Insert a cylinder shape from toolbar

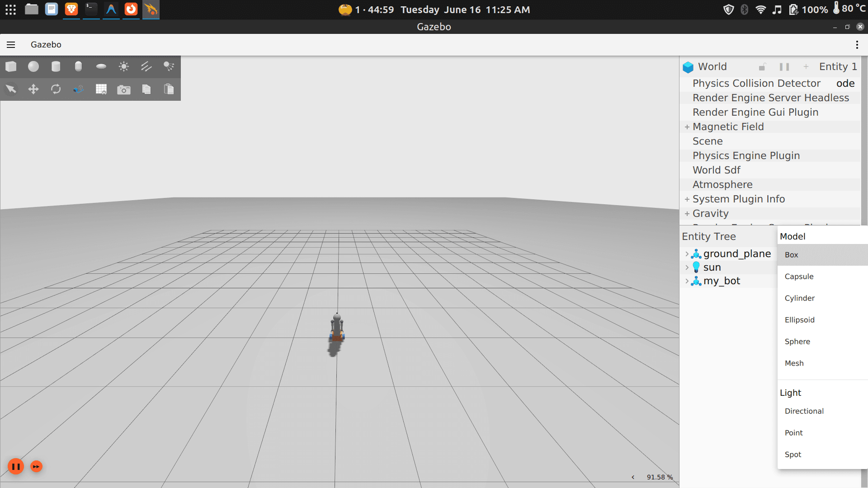56,67
